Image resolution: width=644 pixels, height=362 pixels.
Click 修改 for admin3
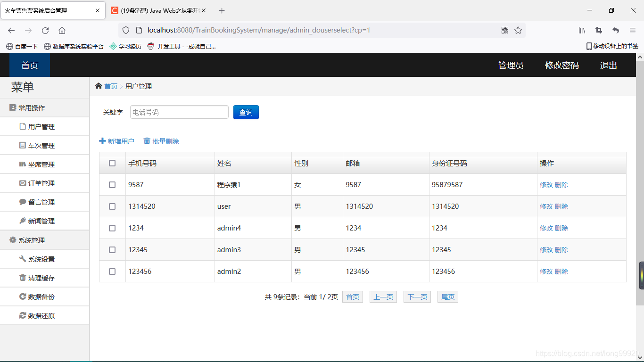(546, 250)
